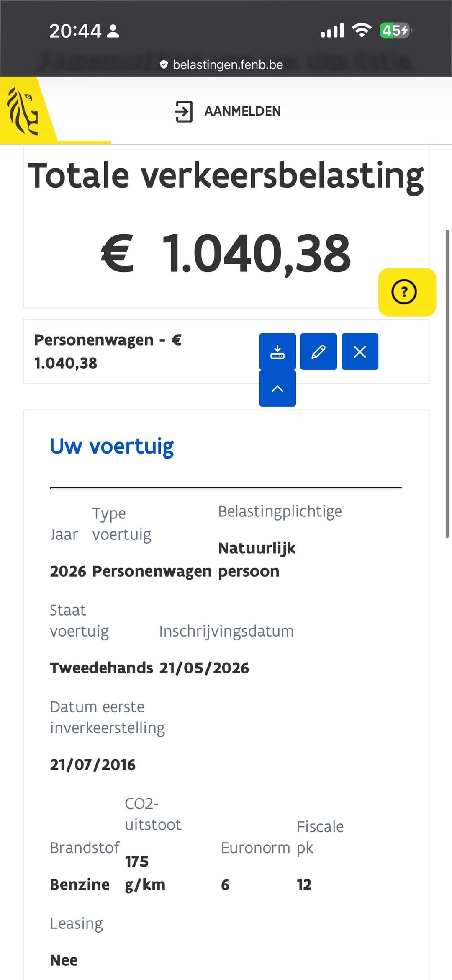Image resolution: width=452 pixels, height=980 pixels.
Task: Select the € 1.040,38 total amount
Action: [226, 254]
